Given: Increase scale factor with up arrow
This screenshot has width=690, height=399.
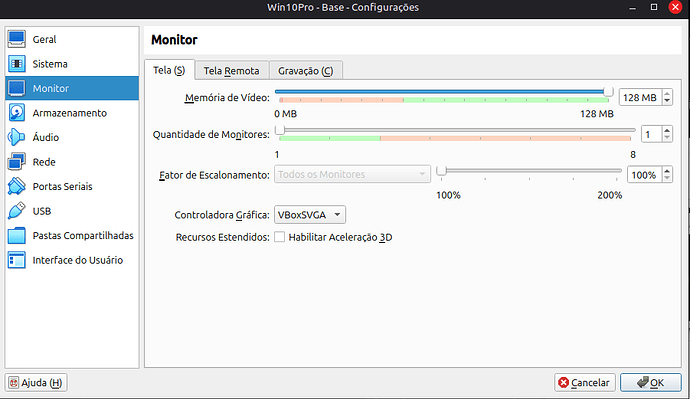Looking at the screenshot, I should pos(667,171).
